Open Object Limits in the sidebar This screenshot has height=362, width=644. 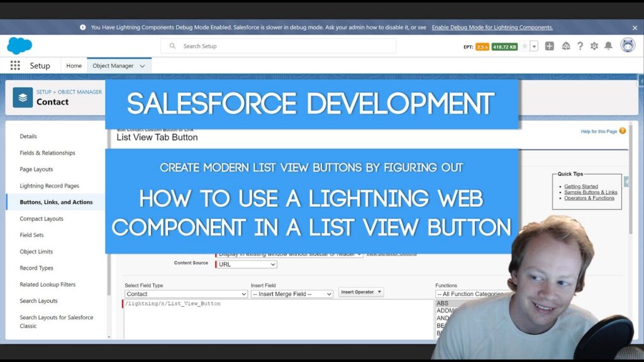click(36, 251)
